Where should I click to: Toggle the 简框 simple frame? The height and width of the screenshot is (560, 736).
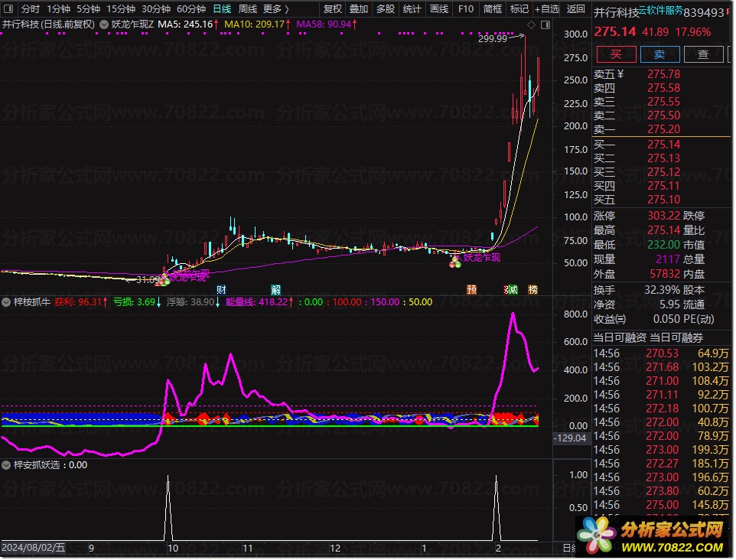click(x=493, y=8)
